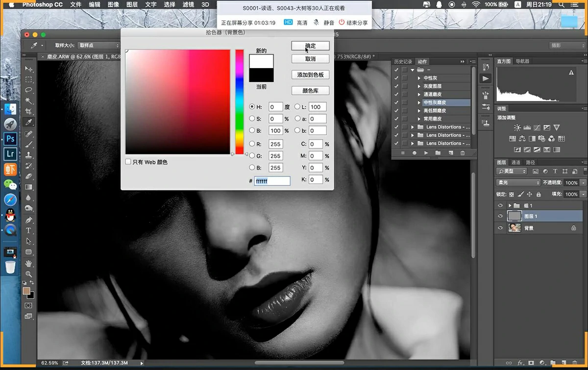The height and width of the screenshot is (370, 588).
Task: Select the Clone Stamp tool
Action: (x=28, y=155)
